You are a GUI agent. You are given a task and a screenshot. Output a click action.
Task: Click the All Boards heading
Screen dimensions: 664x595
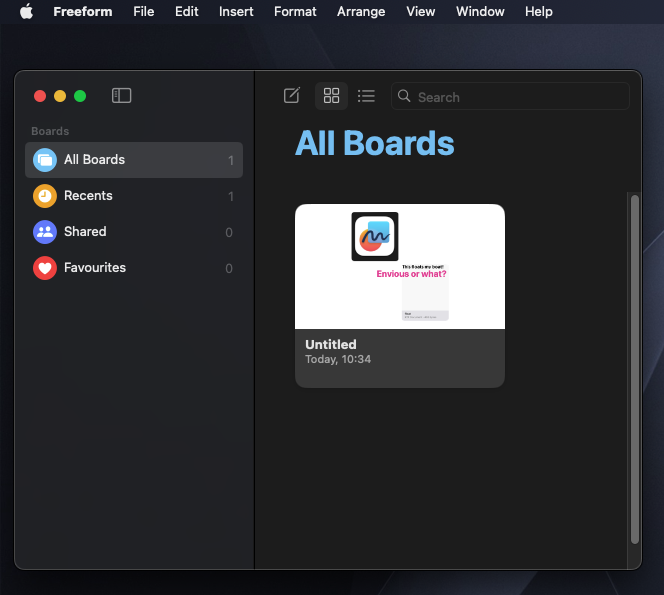click(375, 143)
